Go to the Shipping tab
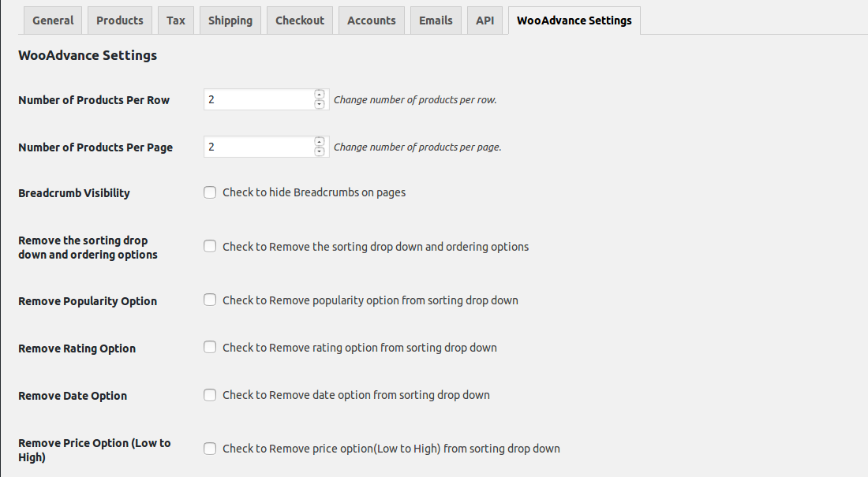The width and height of the screenshot is (868, 477). (230, 20)
